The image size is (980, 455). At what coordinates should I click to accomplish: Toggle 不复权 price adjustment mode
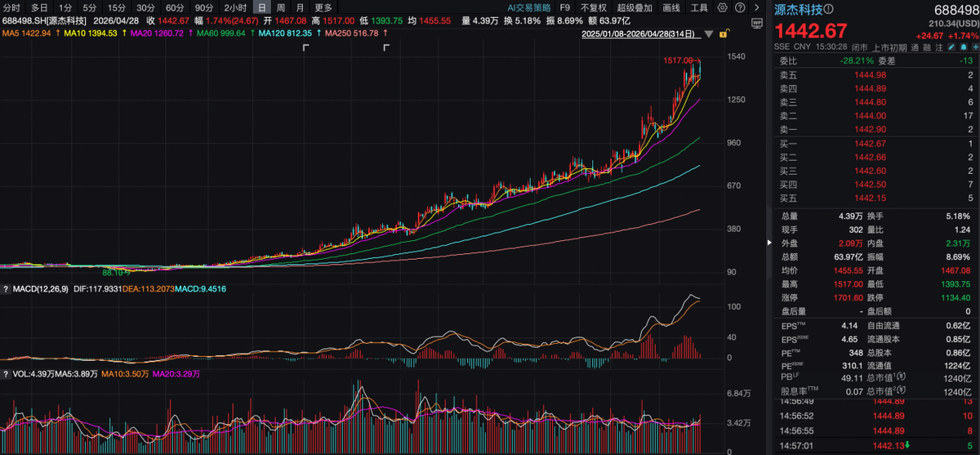[x=594, y=7]
